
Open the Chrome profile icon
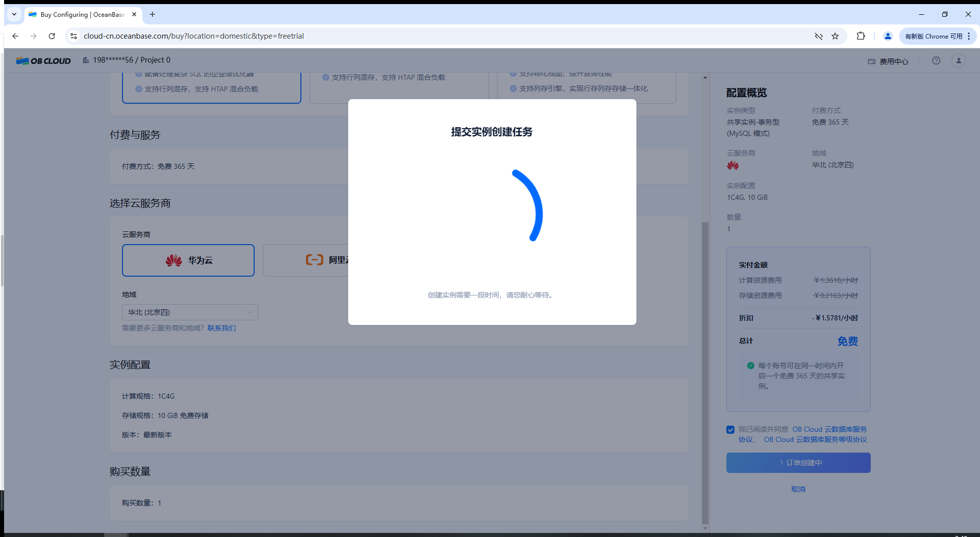888,36
